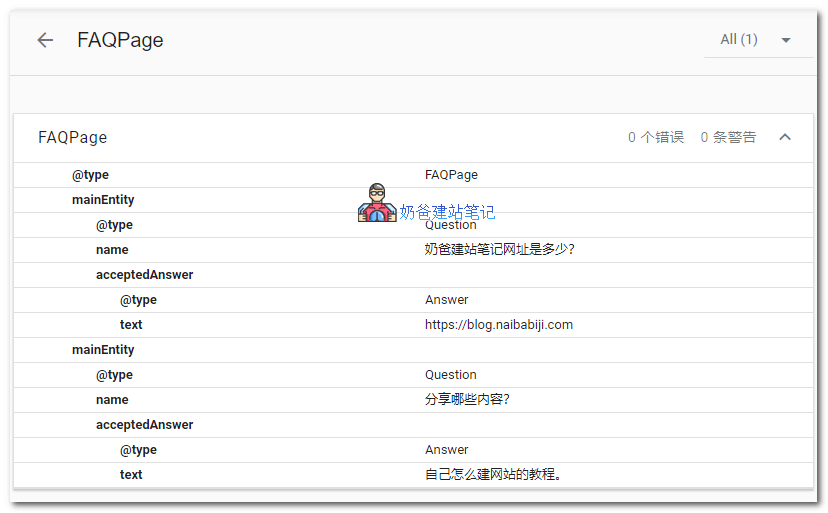Click the cartoon avatar watermark logo
Screen dimensions: 828x513
(x=377, y=203)
